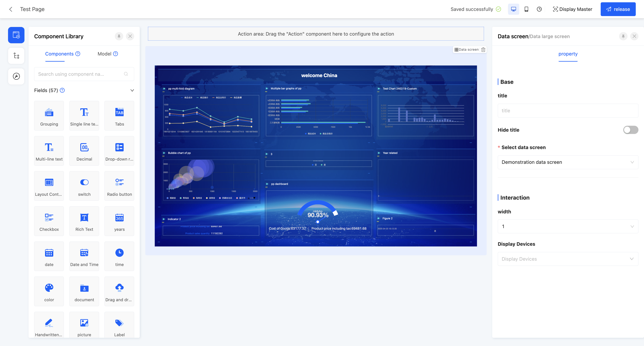Image resolution: width=644 pixels, height=346 pixels.
Task: Click the Fields help question icon
Action: click(62, 90)
